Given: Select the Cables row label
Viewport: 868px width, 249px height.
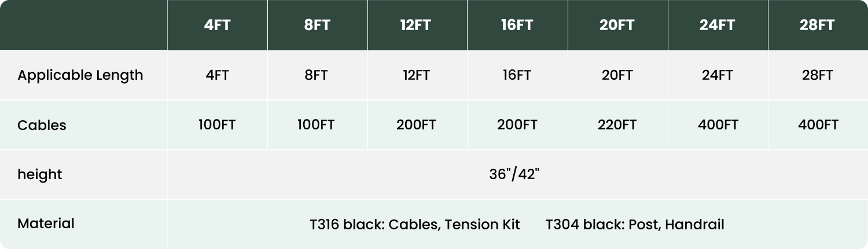Looking at the screenshot, I should (x=42, y=125).
